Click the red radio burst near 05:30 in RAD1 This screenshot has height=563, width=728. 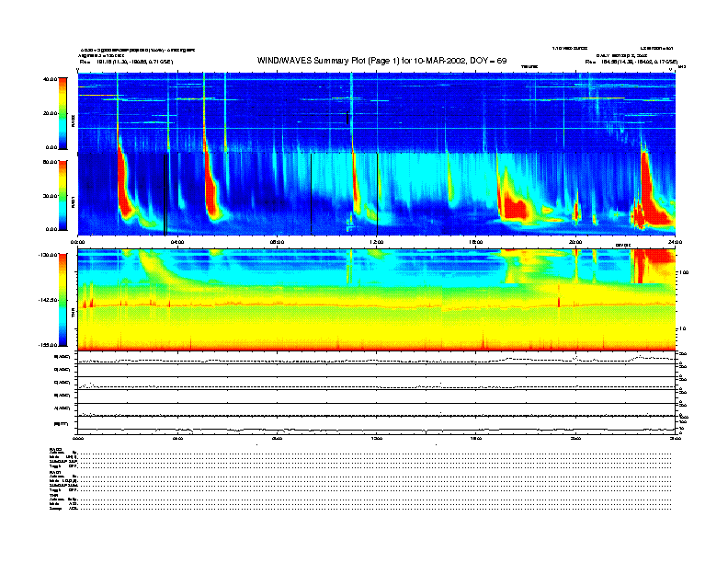[x=210, y=186]
